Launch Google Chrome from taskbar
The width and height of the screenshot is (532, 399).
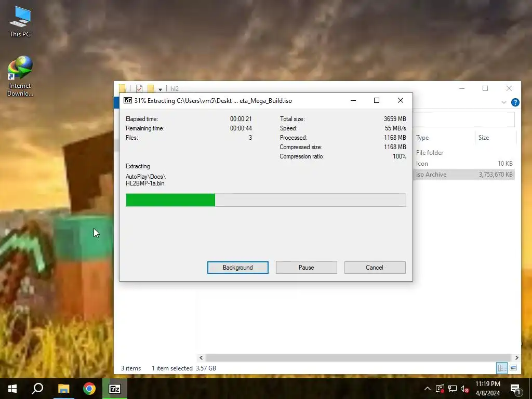[x=89, y=389]
